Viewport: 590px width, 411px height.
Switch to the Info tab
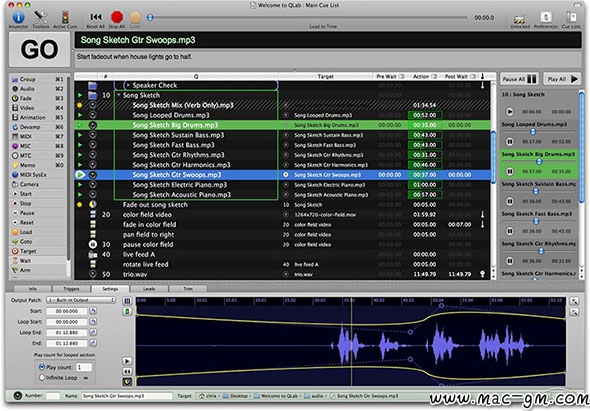tap(32, 289)
